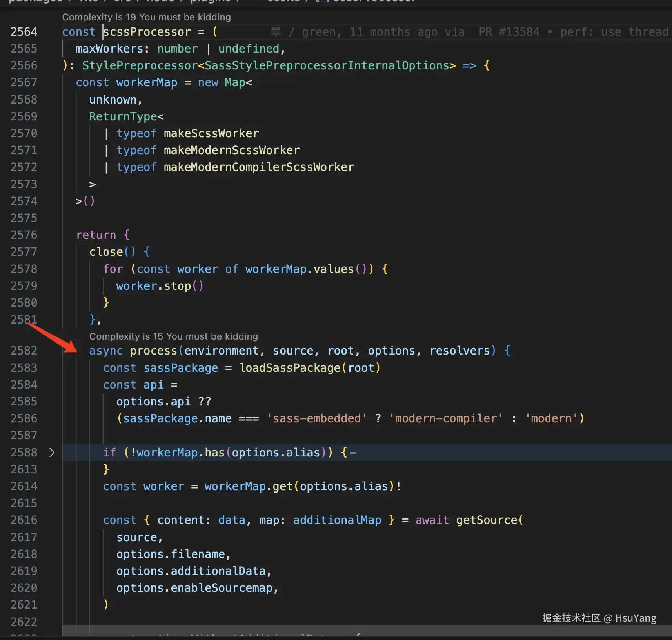This screenshot has height=640, width=672.
Task: Click 'options.api' on line 2585
Action: point(154,402)
